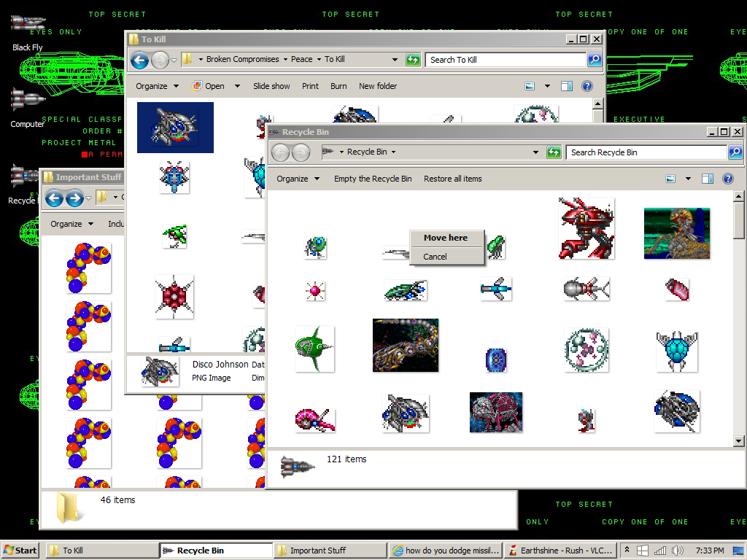This screenshot has width=747, height=560.
Task: Click Empty the Recycle Bin
Action: (373, 179)
